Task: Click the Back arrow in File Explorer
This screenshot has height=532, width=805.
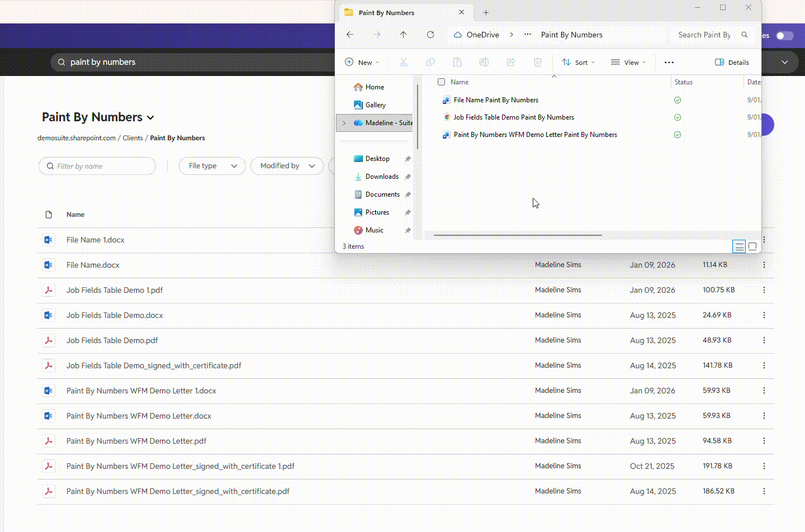Action: tap(350, 35)
